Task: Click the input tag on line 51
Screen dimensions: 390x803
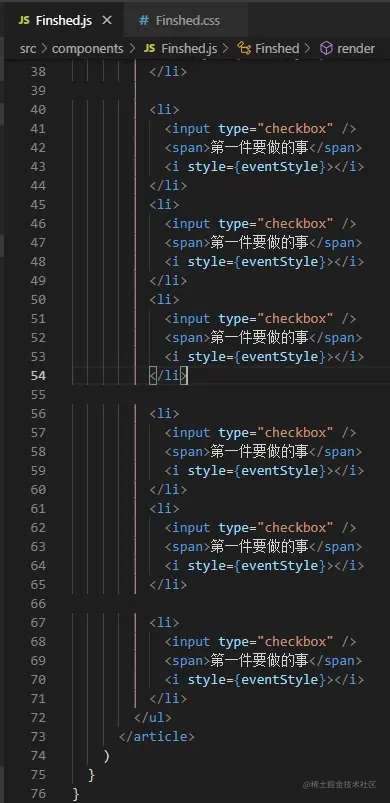Action: (x=260, y=318)
